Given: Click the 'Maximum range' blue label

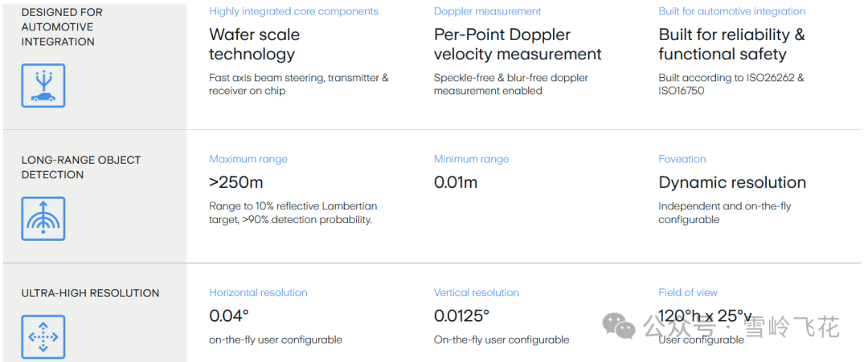Looking at the screenshot, I should tap(248, 159).
